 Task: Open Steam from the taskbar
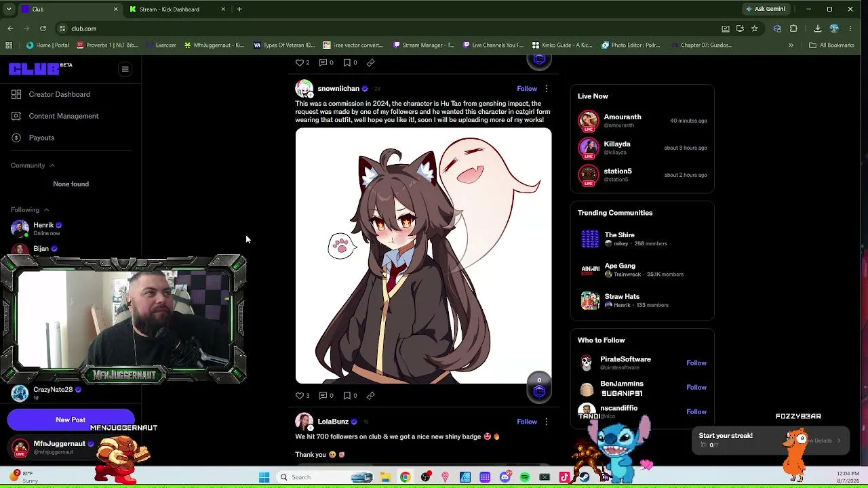tap(585, 477)
